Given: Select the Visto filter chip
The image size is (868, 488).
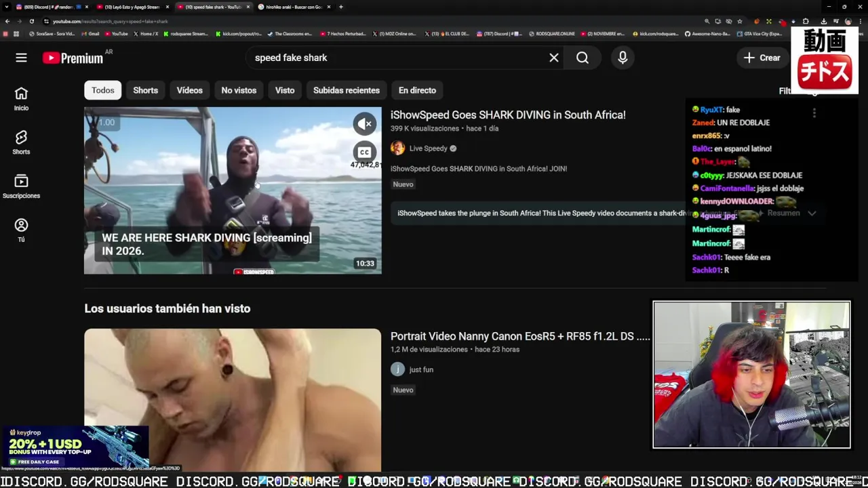Looking at the screenshot, I should tap(285, 90).
